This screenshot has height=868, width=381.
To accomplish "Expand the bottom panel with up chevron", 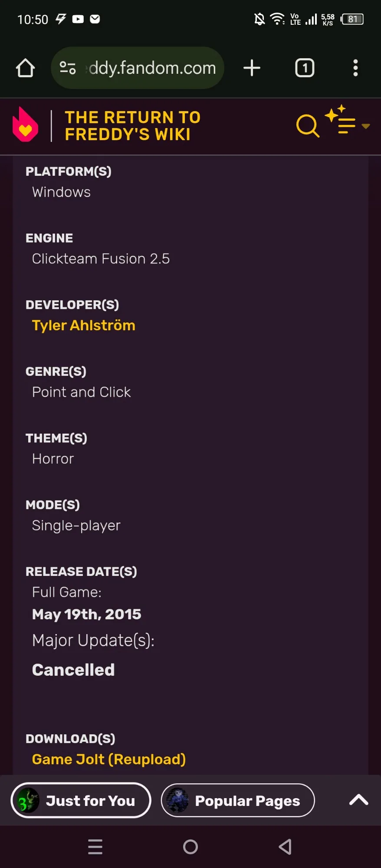I will (358, 800).
